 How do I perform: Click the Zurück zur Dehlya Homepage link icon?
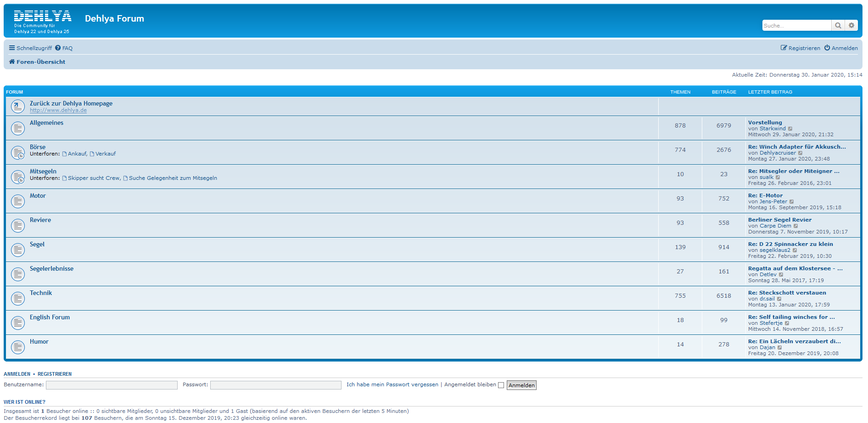point(17,106)
